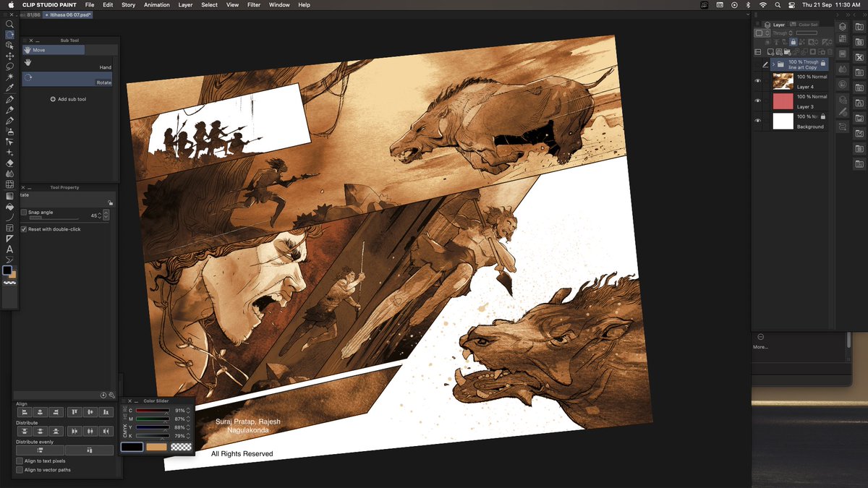
Task: Select the Gradient tool
Action: (x=9, y=196)
